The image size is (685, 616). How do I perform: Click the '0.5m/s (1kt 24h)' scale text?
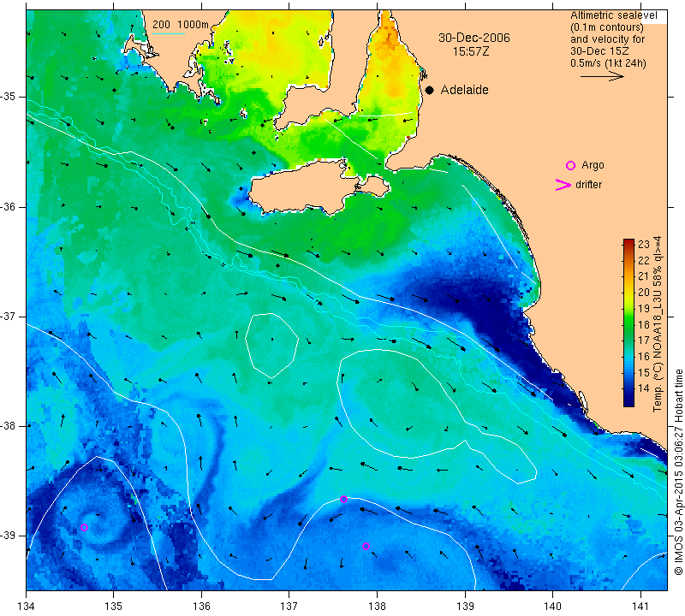[x=608, y=63]
